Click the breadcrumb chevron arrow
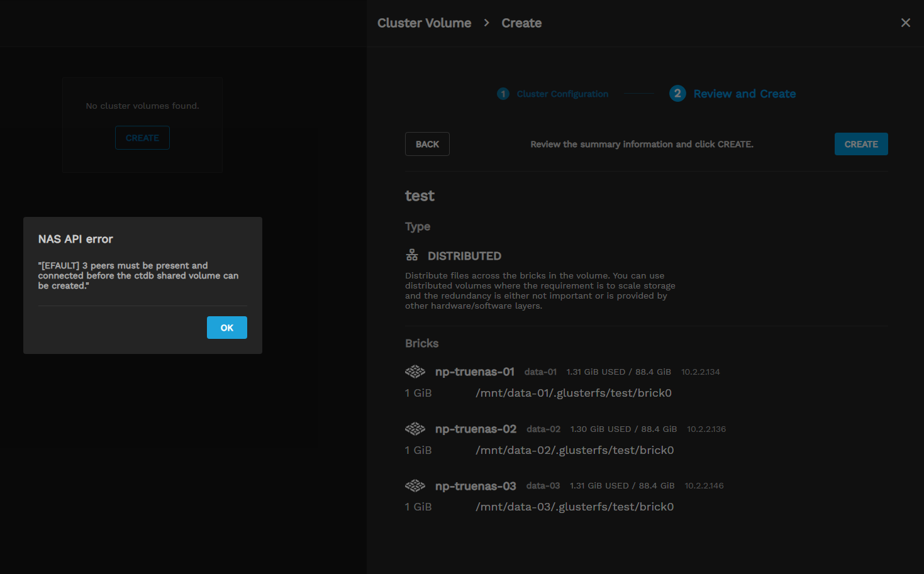The image size is (924, 574). (x=486, y=23)
